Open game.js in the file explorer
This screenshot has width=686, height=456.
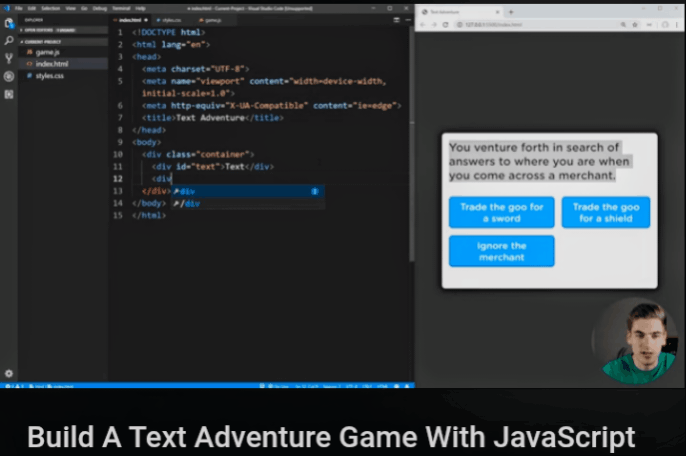tap(48, 52)
